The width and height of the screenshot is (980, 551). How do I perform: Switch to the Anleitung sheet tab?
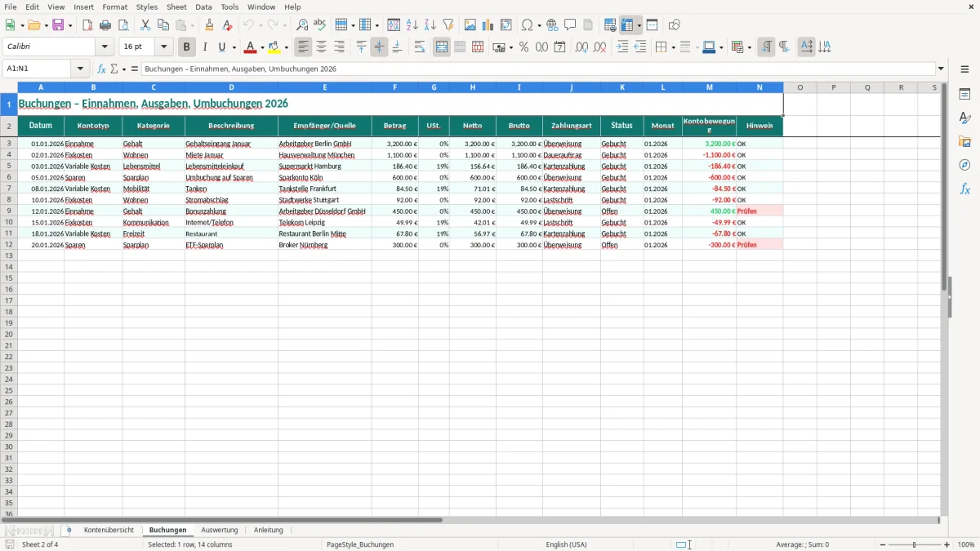click(x=268, y=531)
